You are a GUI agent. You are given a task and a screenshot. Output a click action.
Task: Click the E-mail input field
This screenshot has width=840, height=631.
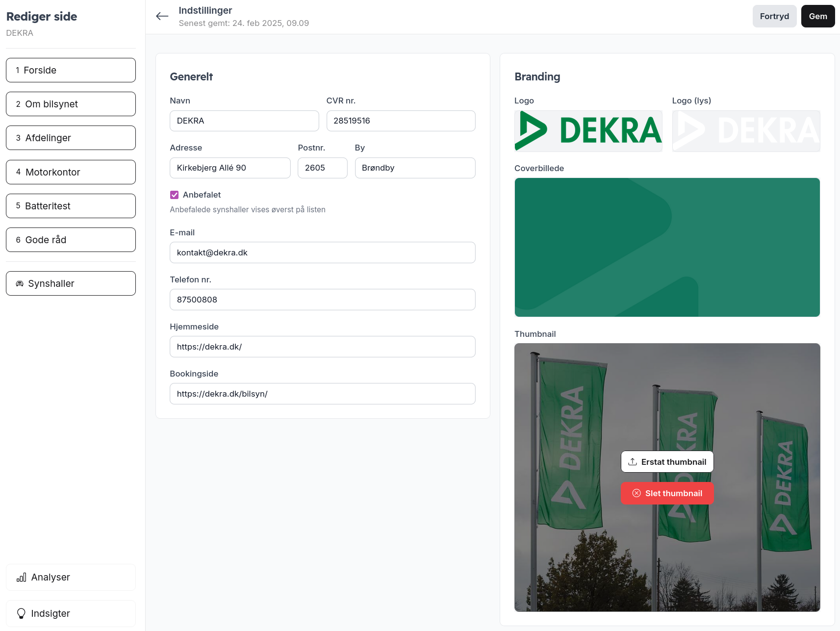point(322,252)
